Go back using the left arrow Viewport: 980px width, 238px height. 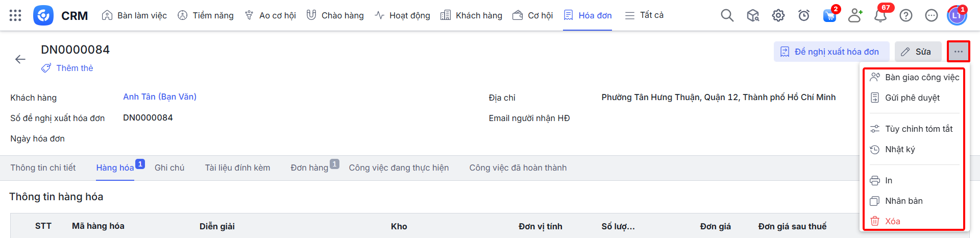coord(20,59)
